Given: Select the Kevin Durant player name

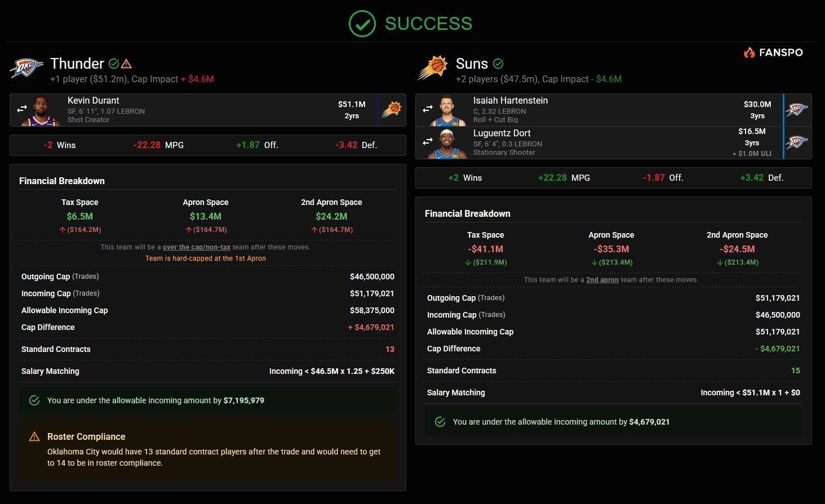Looking at the screenshot, I should point(93,100).
